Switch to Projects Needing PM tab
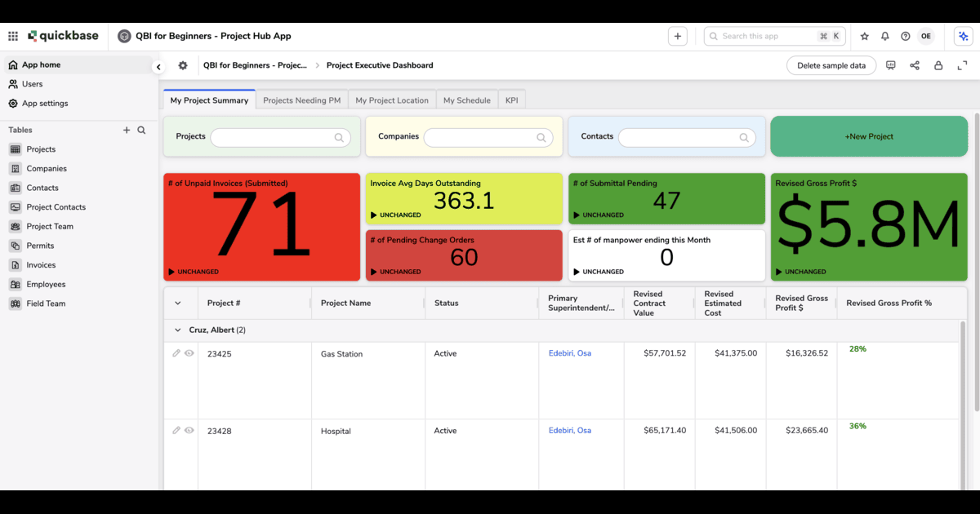 click(x=302, y=100)
